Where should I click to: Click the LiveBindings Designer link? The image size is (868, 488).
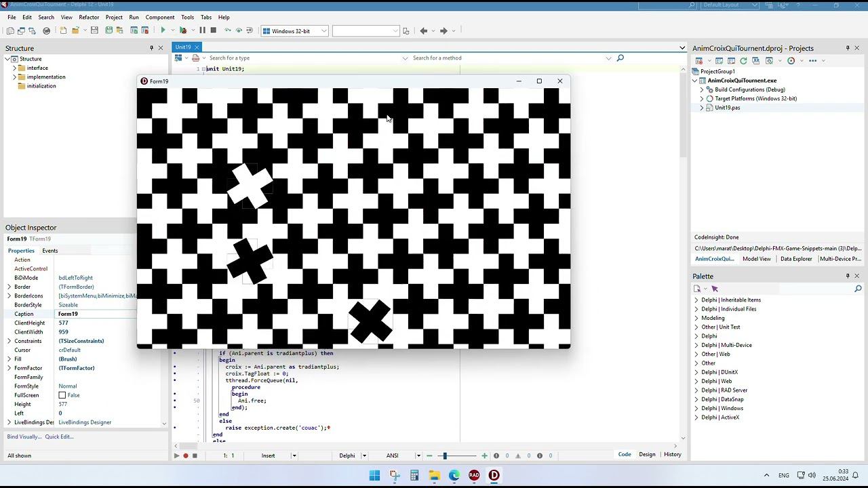pos(85,422)
